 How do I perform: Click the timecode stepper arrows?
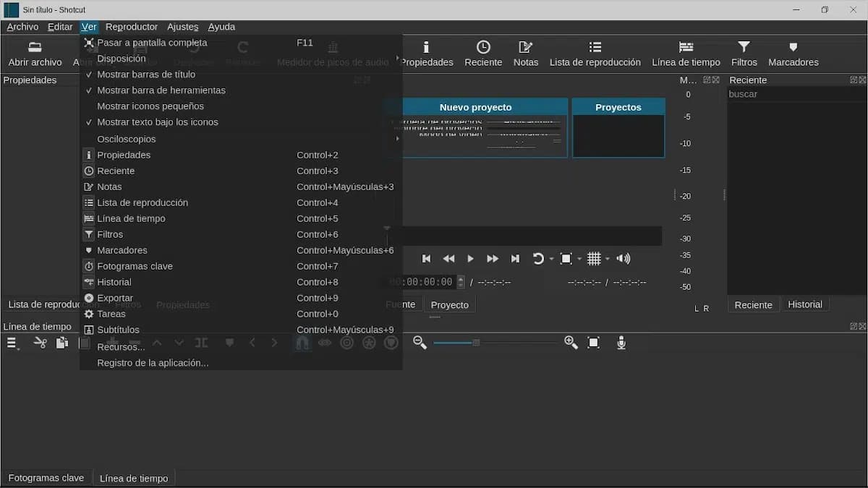[x=461, y=282]
